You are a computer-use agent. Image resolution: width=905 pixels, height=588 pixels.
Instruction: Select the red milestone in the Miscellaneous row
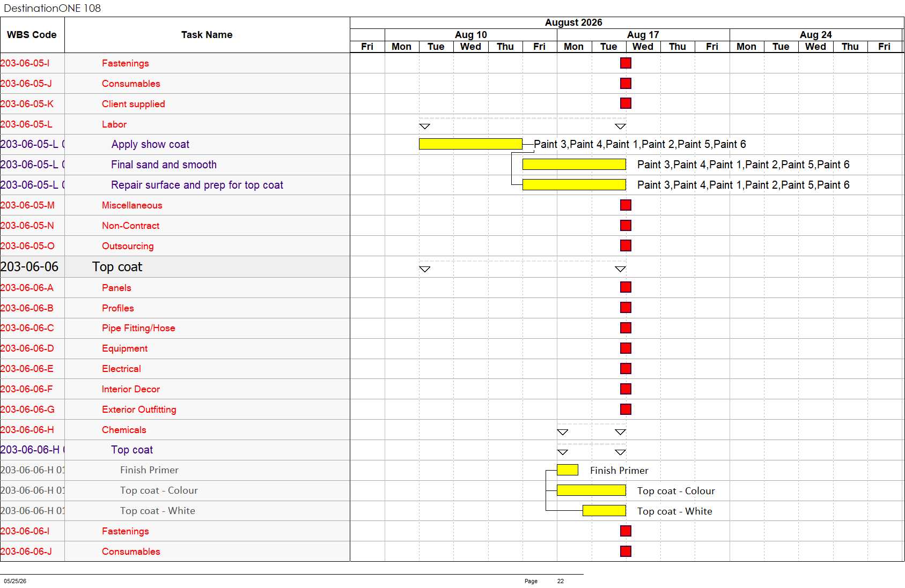tap(626, 205)
